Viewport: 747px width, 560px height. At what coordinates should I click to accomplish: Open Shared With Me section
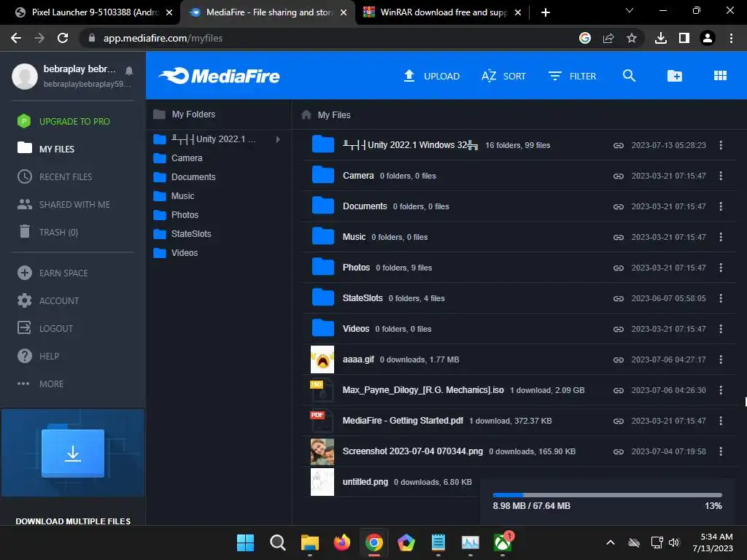(63, 204)
